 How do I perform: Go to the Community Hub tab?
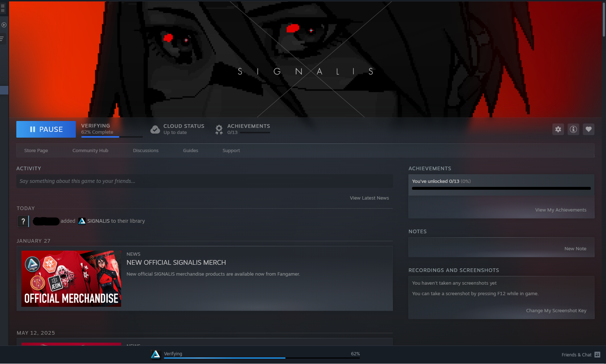(x=90, y=151)
